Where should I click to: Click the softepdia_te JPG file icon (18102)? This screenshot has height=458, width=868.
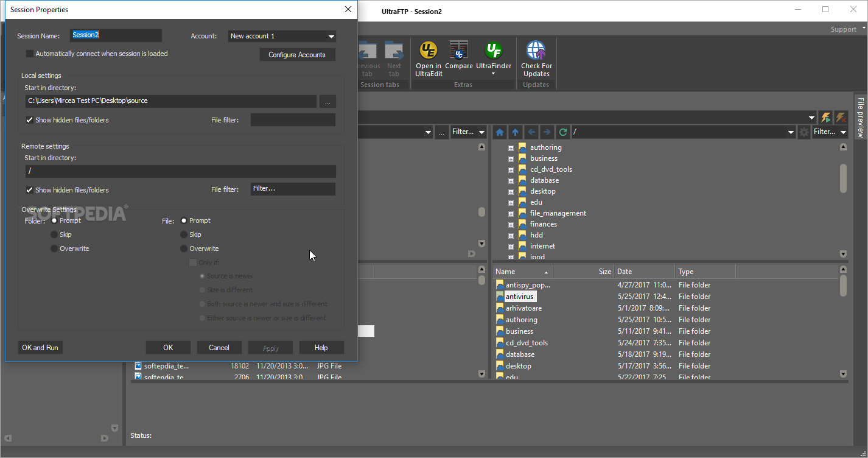(x=138, y=366)
